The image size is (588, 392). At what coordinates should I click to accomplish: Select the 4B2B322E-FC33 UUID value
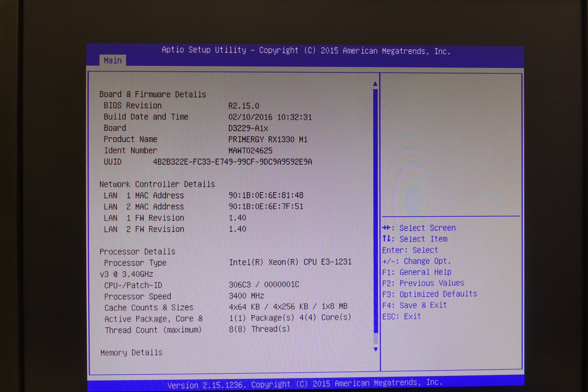coord(232,162)
